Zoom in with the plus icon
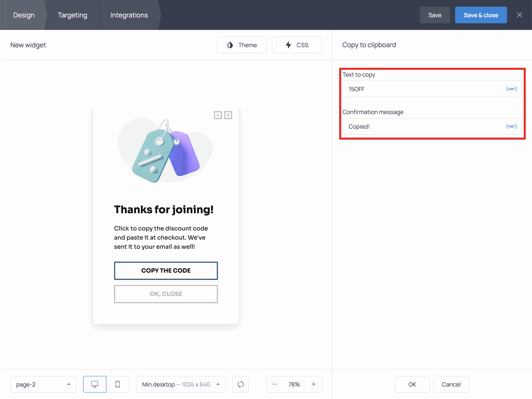Screen dimensions: 532x399 (313, 384)
